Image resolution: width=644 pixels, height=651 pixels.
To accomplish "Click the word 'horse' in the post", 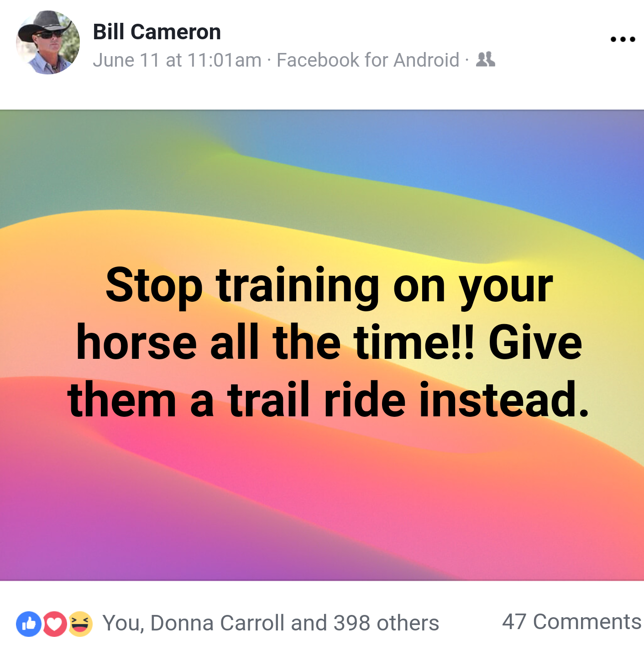I will click(136, 343).
